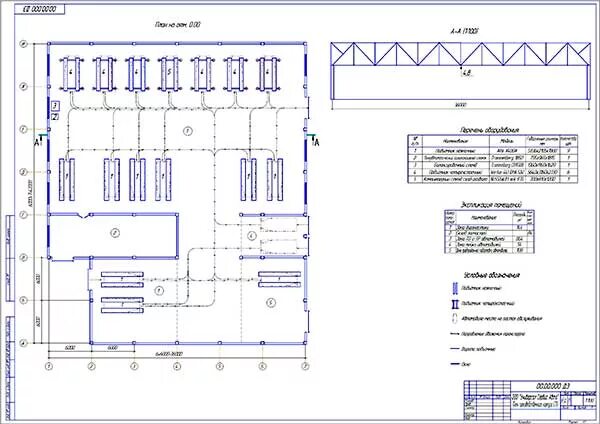Image resolution: width=600 pixels, height=424 pixels.
Task: Click the '36000' span dimension under the truss
Action: tap(461, 105)
